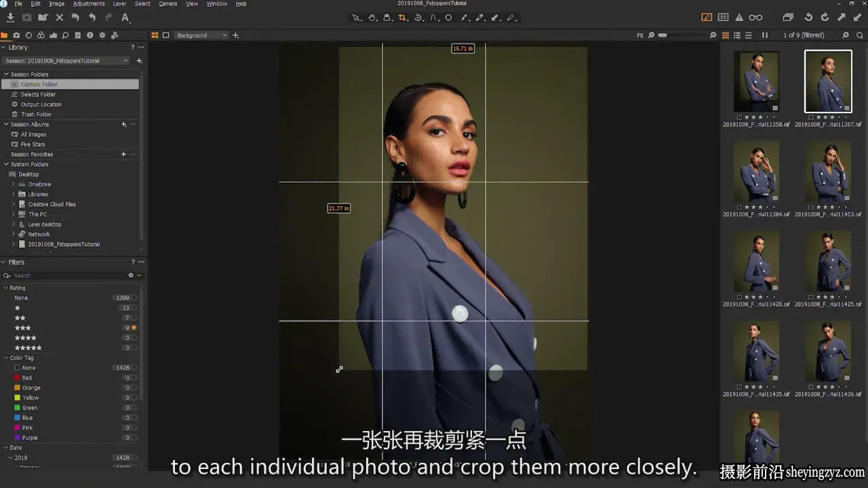
Task: Collapse the Color Tag filter section
Action: 6,358
